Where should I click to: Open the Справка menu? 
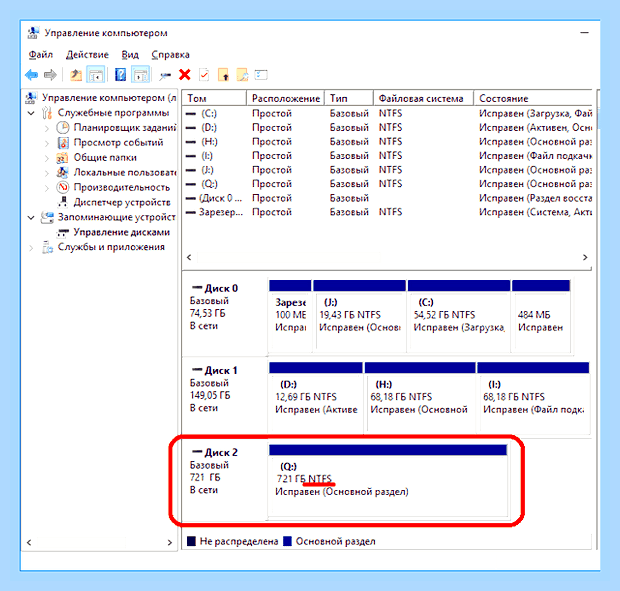(x=170, y=55)
